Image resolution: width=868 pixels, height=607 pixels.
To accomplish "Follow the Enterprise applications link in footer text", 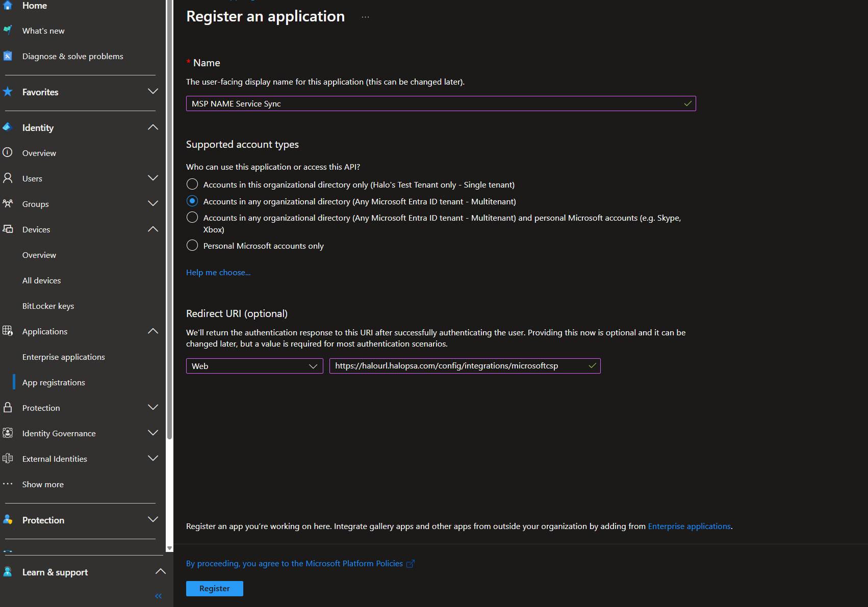I will pyautogui.click(x=690, y=526).
